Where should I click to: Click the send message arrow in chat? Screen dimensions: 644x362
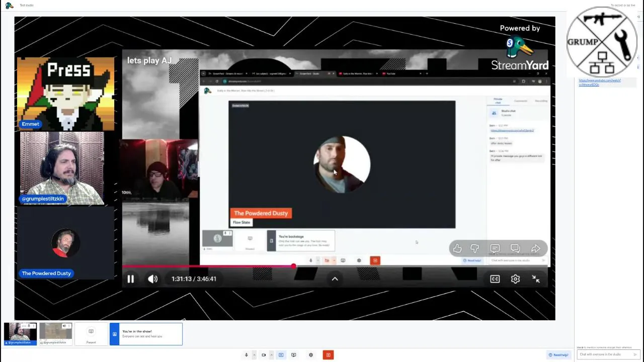click(x=636, y=354)
